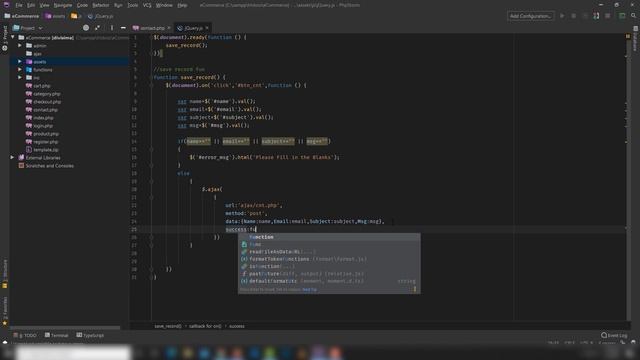Hide the Project panel with minimize icon
The image size is (640, 360).
[x=123, y=28]
